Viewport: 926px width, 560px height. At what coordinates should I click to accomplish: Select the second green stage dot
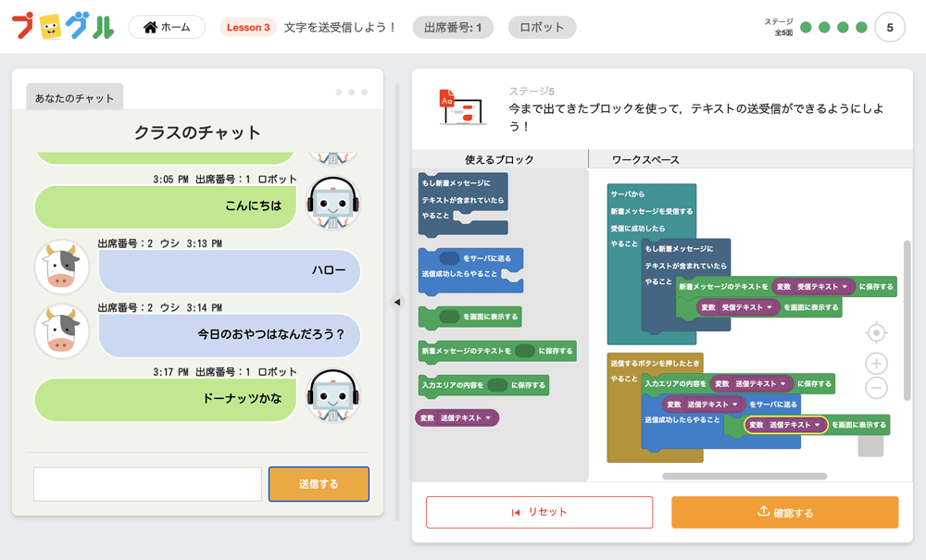coord(824,27)
